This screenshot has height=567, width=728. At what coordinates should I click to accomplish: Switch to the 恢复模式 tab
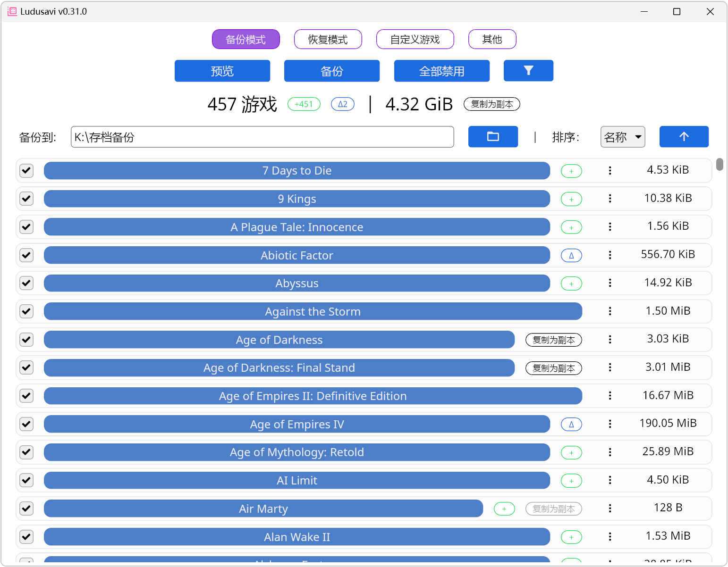coord(328,39)
